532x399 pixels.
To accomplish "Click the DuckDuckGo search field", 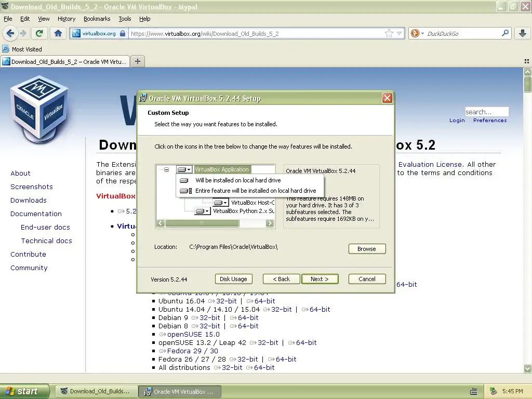I will click(x=462, y=34).
